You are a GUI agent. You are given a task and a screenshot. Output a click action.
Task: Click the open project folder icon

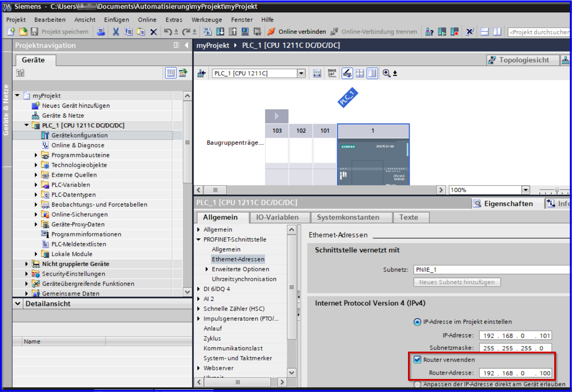click(x=23, y=32)
